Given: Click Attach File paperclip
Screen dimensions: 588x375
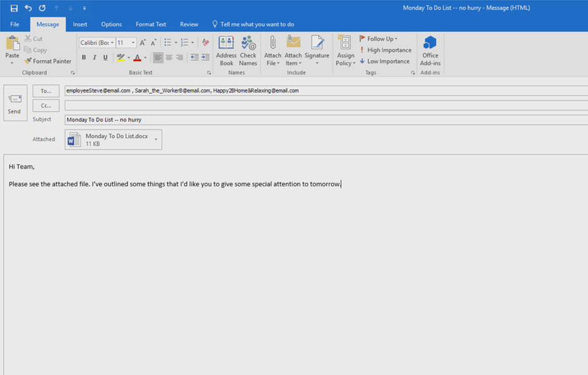Looking at the screenshot, I should tap(273, 51).
